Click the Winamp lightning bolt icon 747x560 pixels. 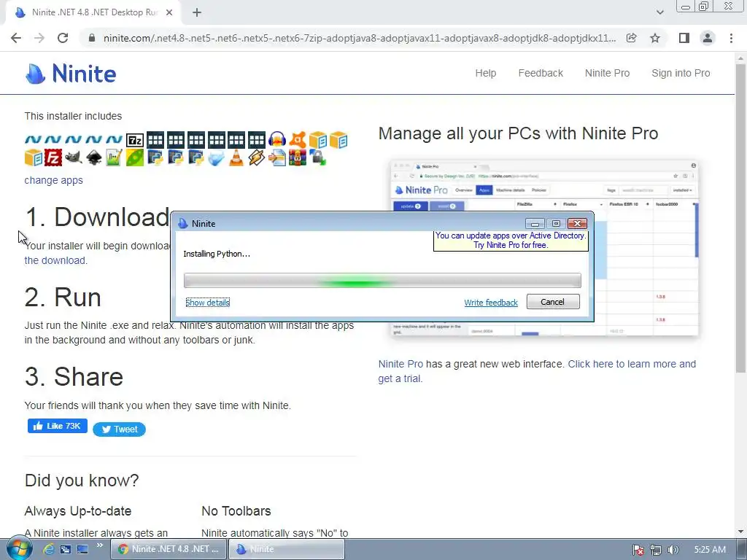coord(256,157)
